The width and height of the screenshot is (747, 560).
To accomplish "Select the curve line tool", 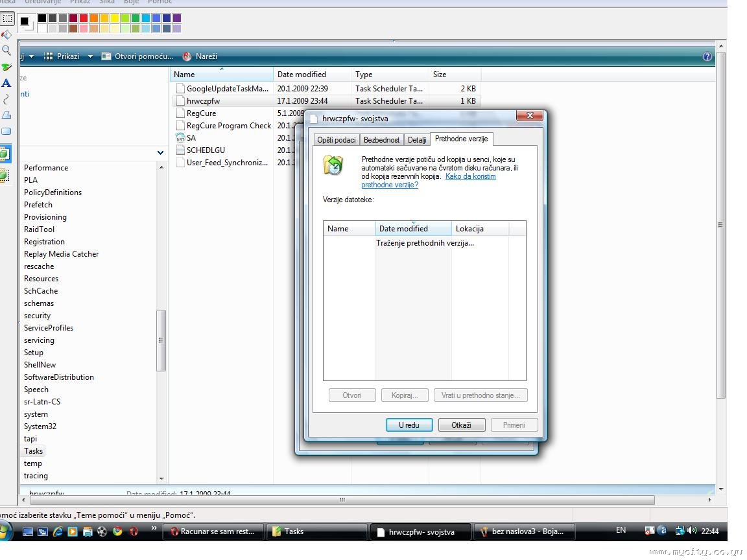I will click(6, 99).
